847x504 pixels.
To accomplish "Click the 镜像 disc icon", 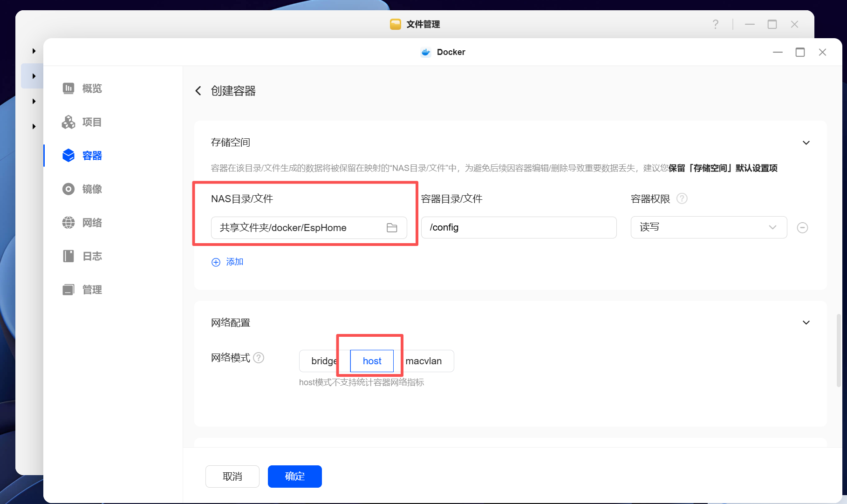I will coord(68,189).
